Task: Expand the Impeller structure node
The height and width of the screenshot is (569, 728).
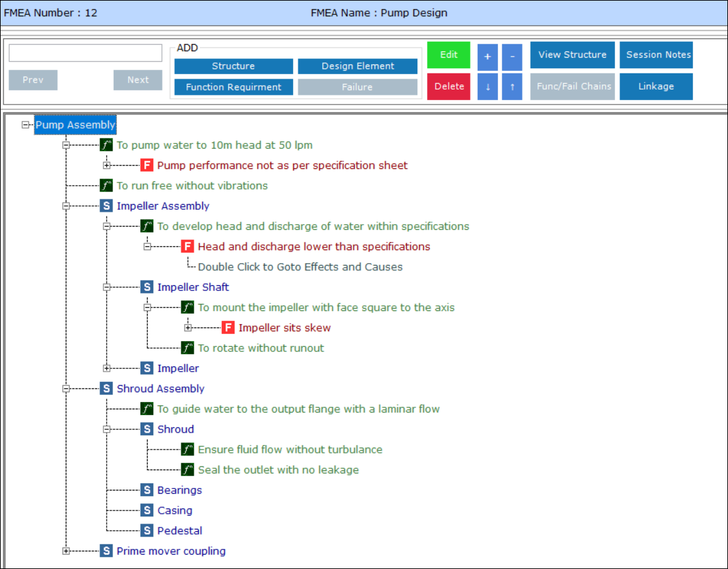Action: [107, 368]
